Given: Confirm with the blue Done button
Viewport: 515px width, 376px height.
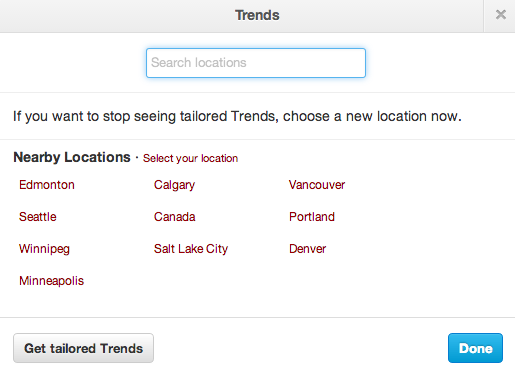Looking at the screenshot, I should (475, 348).
